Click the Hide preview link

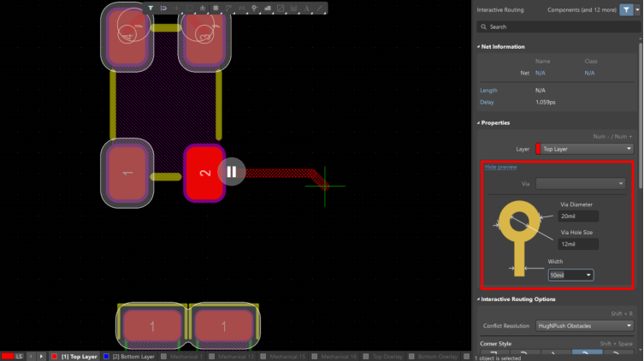[500, 167]
